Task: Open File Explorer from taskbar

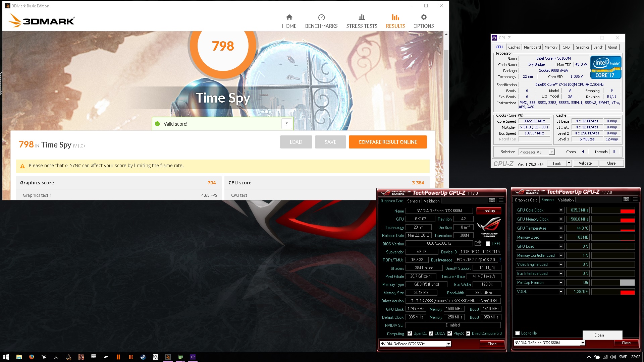Action: click(x=19, y=357)
